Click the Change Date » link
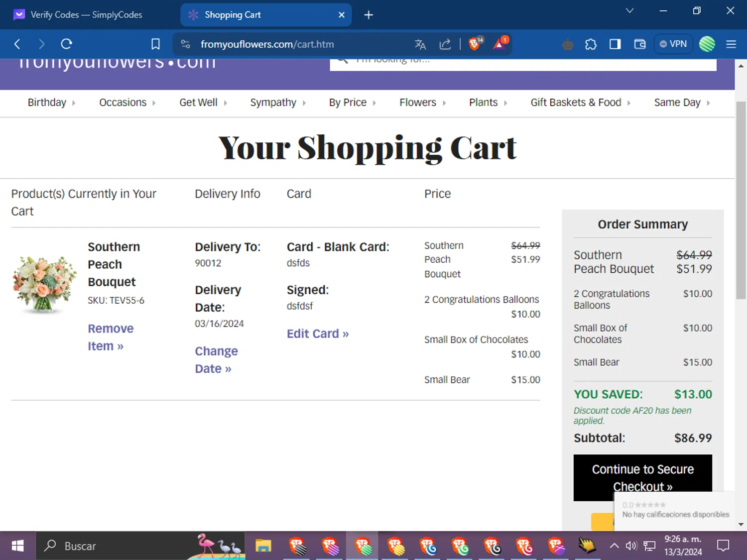Image resolution: width=747 pixels, height=560 pixels. click(x=216, y=360)
